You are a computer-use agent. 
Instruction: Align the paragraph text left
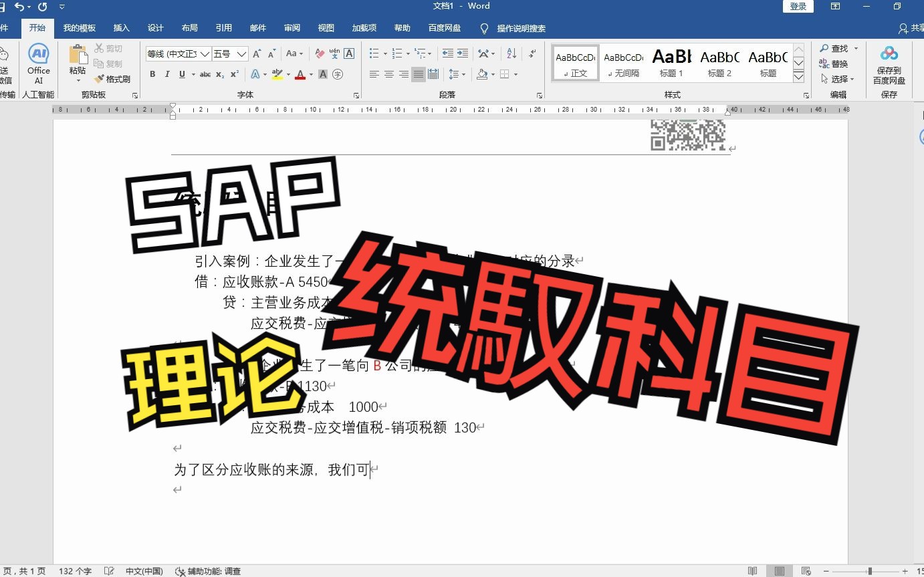374,74
